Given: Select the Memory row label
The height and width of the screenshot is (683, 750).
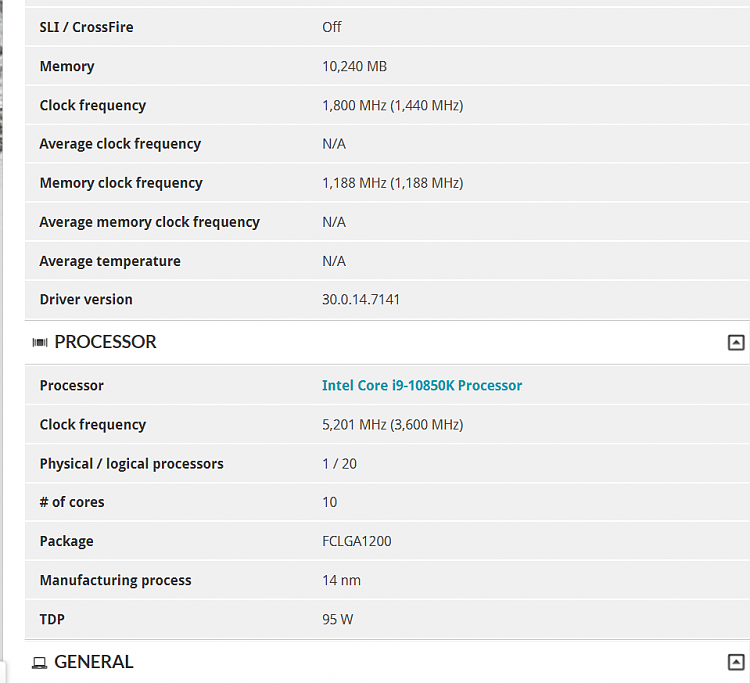Looking at the screenshot, I should coord(67,66).
